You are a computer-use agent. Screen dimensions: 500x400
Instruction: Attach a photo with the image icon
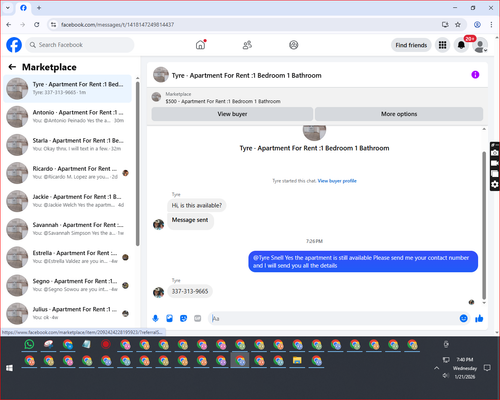pyautogui.click(x=170, y=318)
